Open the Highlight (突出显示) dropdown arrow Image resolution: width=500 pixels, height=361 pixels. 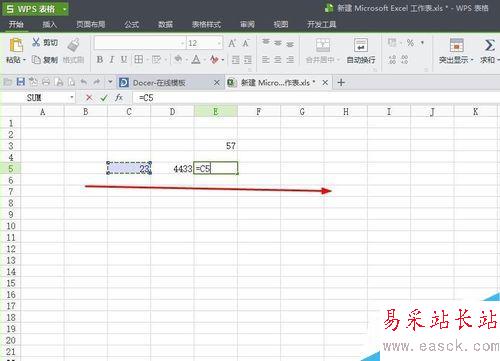(x=472, y=60)
